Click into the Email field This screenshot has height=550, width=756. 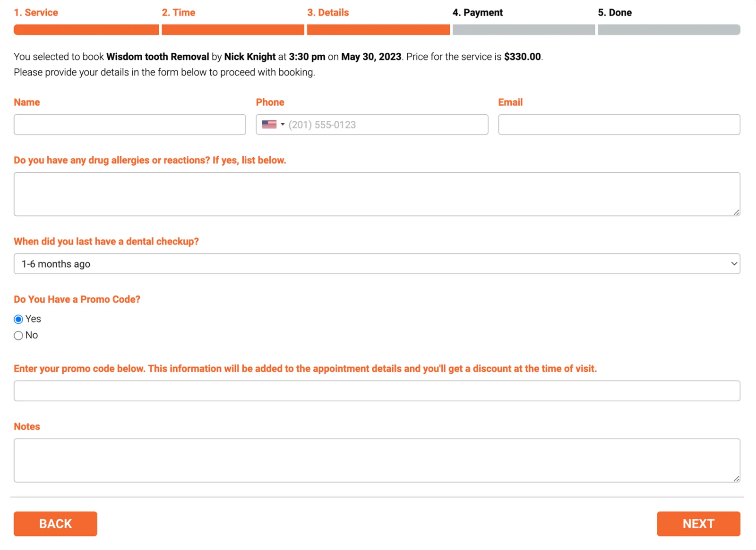[x=619, y=125]
